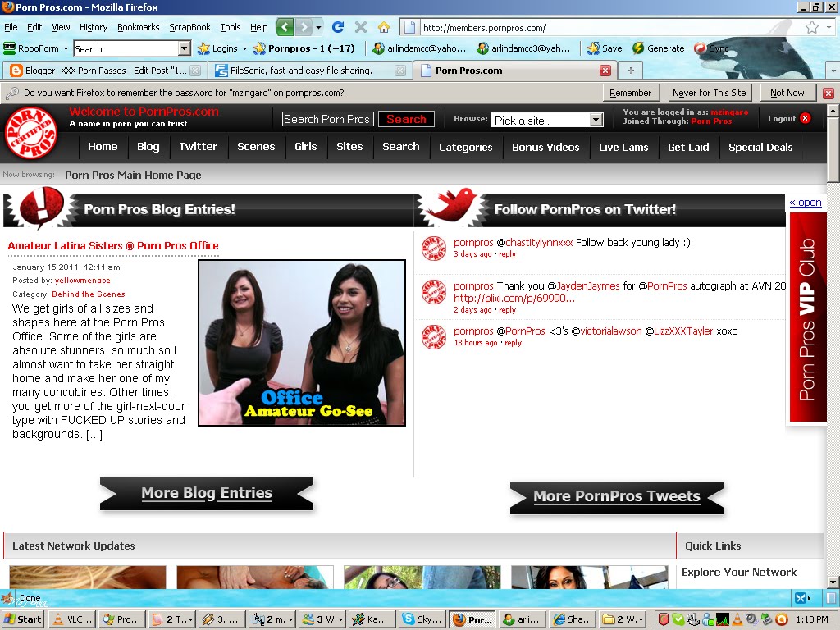Reload the page with the blue refresh icon
840x630 pixels.
coord(337,27)
